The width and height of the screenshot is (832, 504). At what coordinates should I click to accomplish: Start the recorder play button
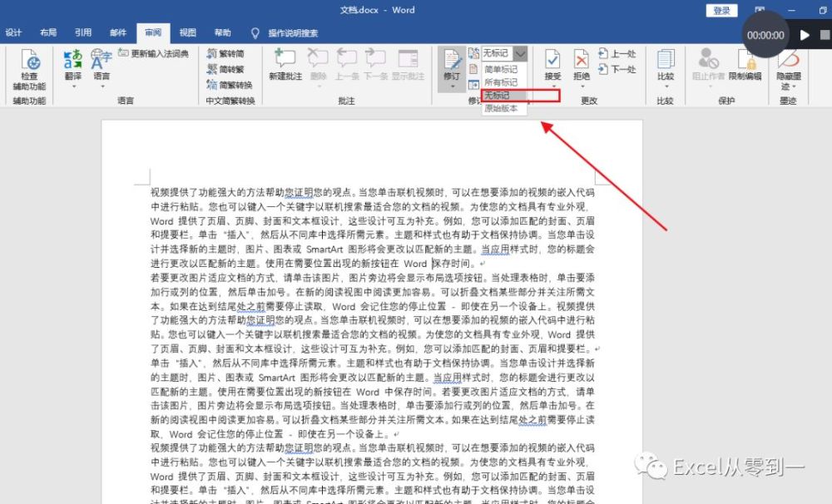tap(805, 35)
